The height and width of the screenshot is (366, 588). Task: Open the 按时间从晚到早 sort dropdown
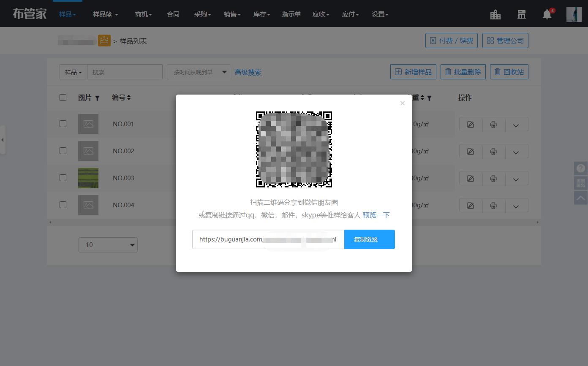click(199, 72)
